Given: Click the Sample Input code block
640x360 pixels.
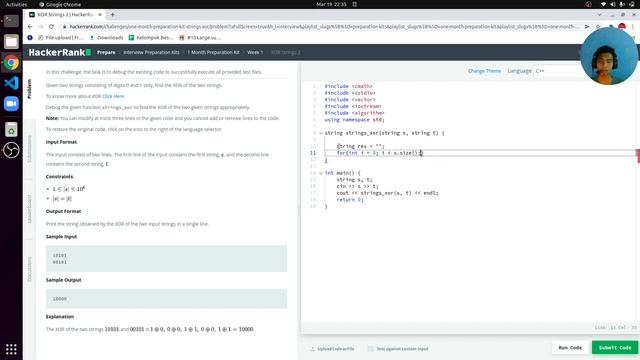Looking at the screenshot, I should 166,259.
